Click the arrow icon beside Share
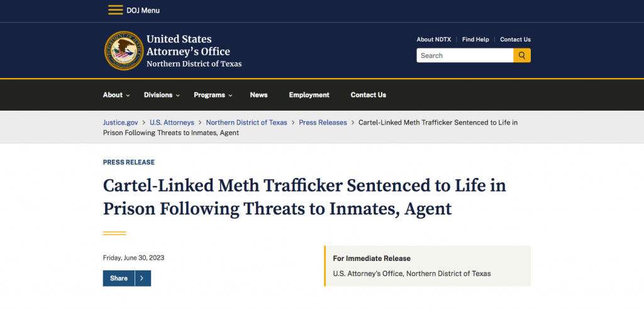The image size is (644, 310). [142, 279]
